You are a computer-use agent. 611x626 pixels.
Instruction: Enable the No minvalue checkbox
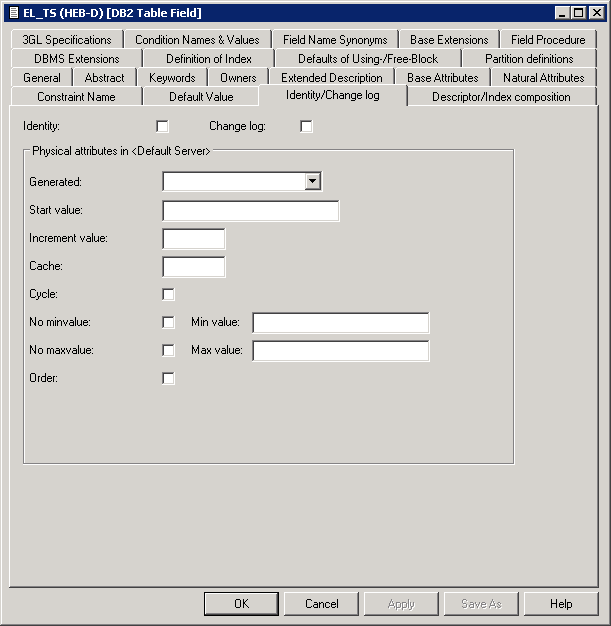[168, 322]
